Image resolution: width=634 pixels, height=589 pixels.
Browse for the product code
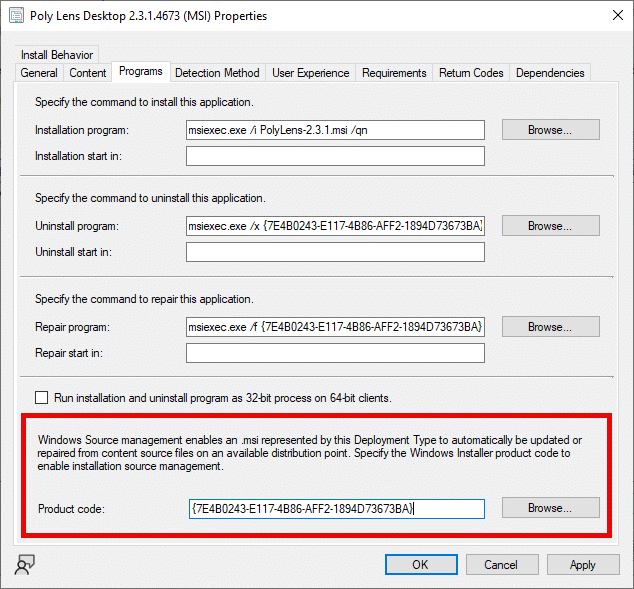[550, 508]
